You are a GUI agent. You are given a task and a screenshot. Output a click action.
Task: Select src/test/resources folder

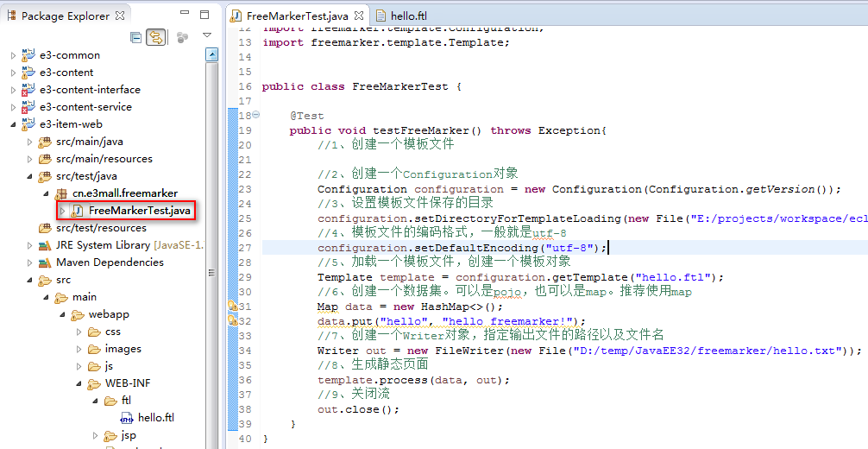[101, 228]
